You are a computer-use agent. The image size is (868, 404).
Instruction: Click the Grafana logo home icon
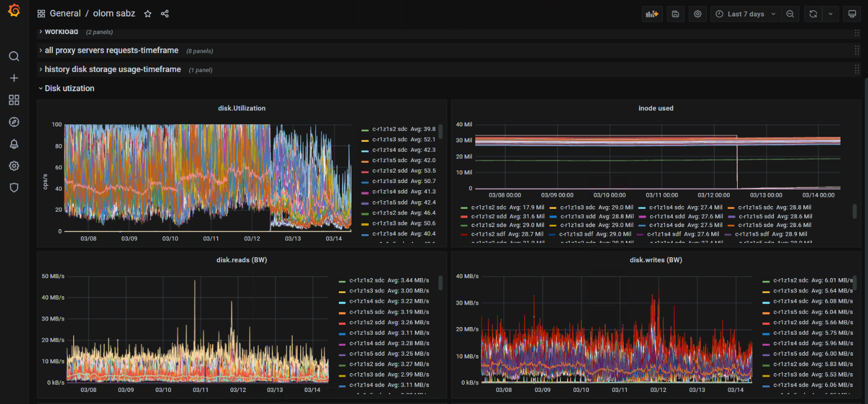pyautogui.click(x=14, y=11)
